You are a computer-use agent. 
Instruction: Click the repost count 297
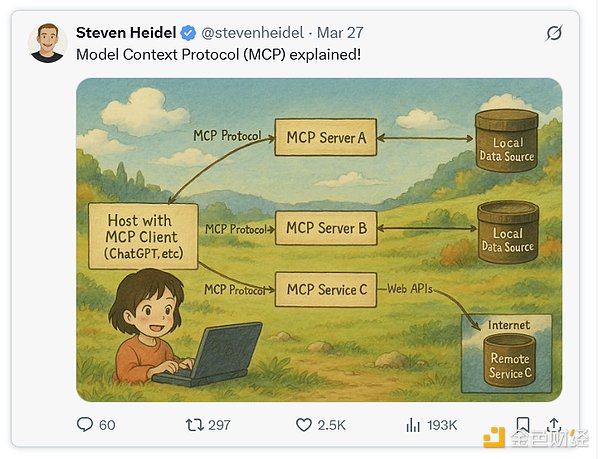pyautogui.click(x=219, y=425)
